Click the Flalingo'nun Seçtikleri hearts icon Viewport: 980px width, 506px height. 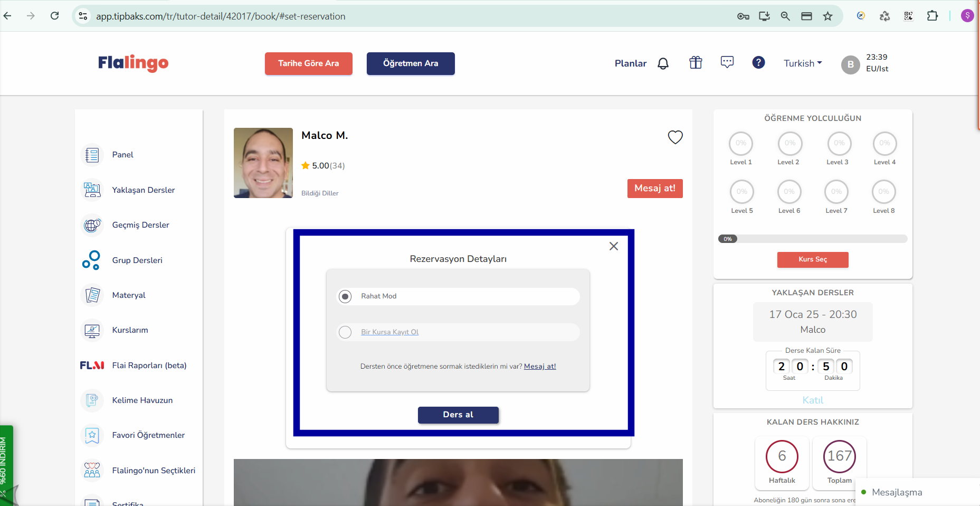(x=92, y=470)
